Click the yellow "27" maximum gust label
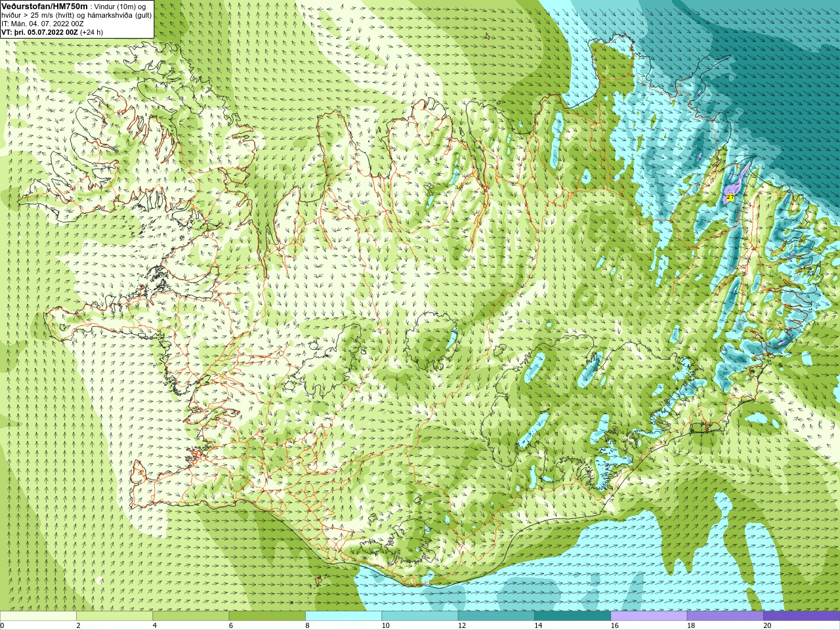 coord(730,197)
